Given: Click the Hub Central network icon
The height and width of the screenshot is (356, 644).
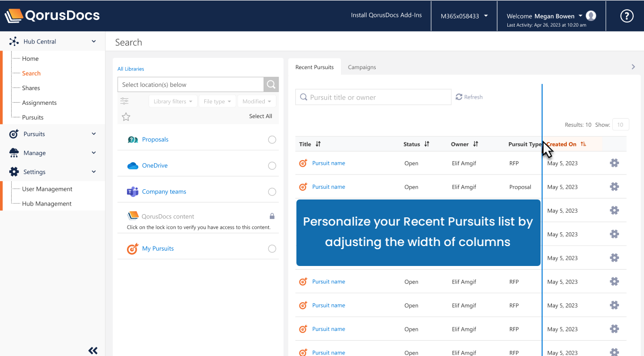Looking at the screenshot, I should coord(14,41).
